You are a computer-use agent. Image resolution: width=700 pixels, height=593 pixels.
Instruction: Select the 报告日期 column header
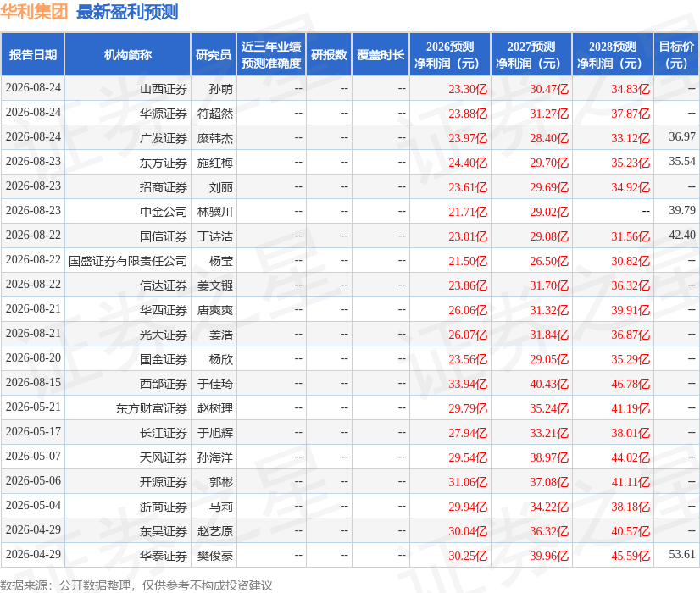point(33,54)
